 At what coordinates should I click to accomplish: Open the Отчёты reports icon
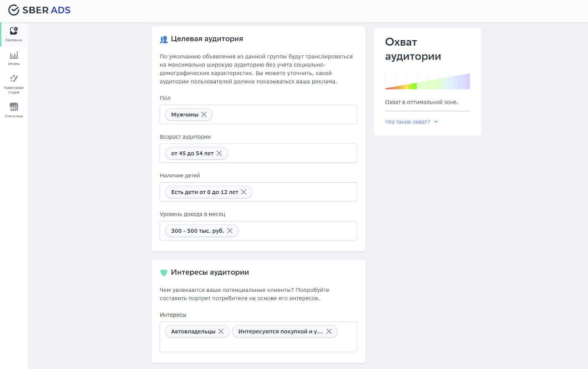(14, 58)
